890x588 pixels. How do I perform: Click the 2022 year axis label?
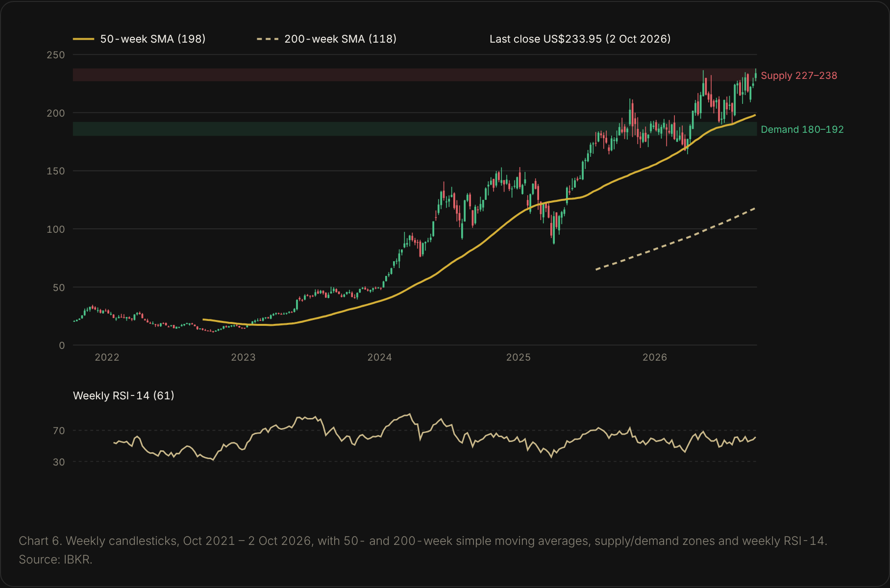[x=107, y=357]
